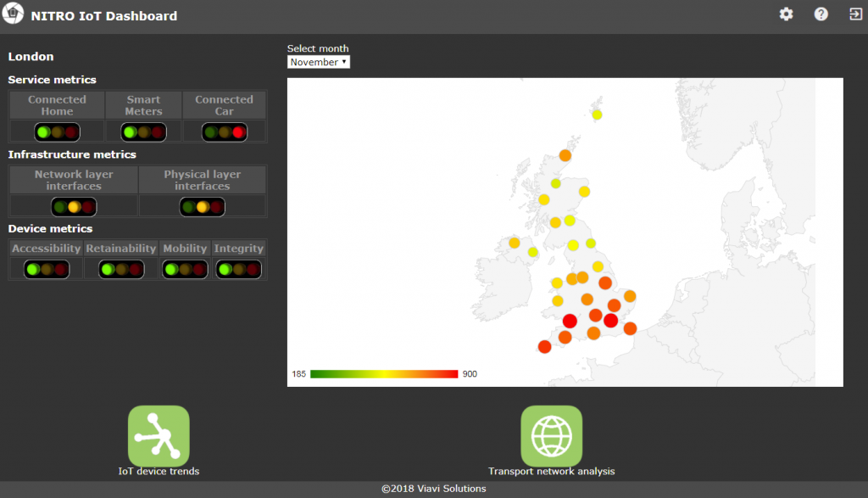Open the IoT device trends icon
868x498 pixels.
(159, 435)
